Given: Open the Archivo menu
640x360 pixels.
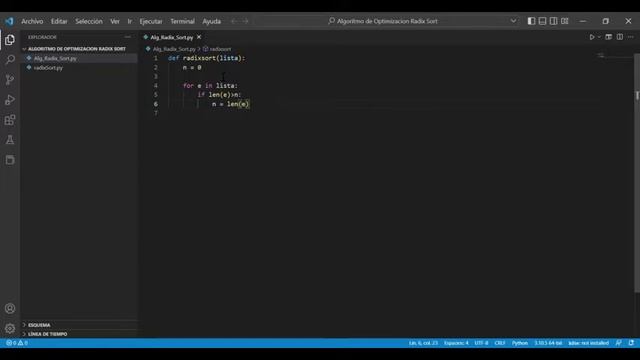Looking at the screenshot, I should coord(32,21).
